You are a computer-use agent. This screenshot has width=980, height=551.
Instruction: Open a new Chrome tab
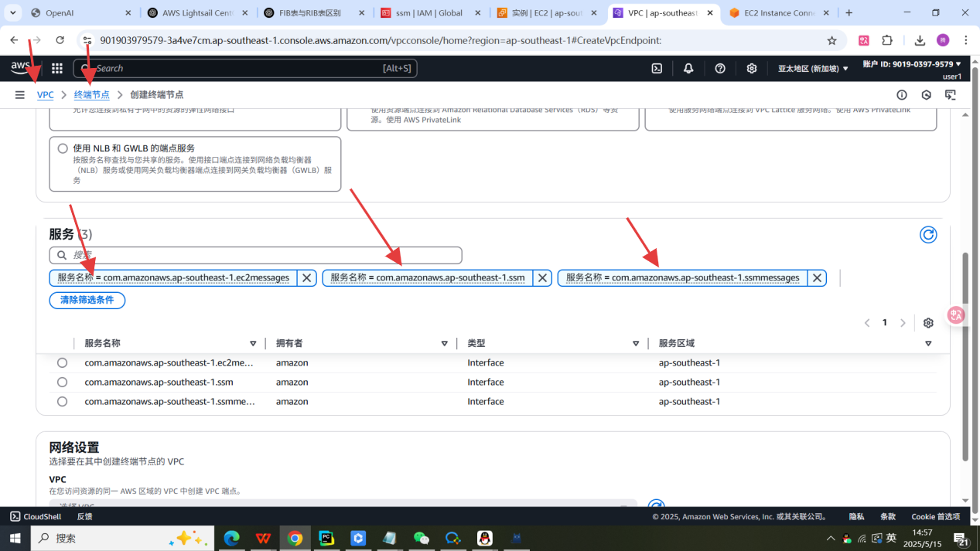[849, 12]
